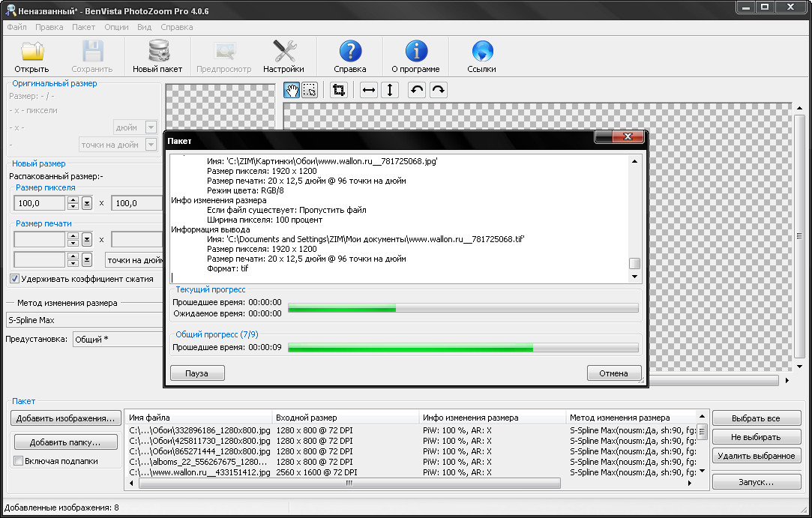Click the Пауза button
Image resolution: width=812 pixels, height=518 pixels.
pos(197,373)
